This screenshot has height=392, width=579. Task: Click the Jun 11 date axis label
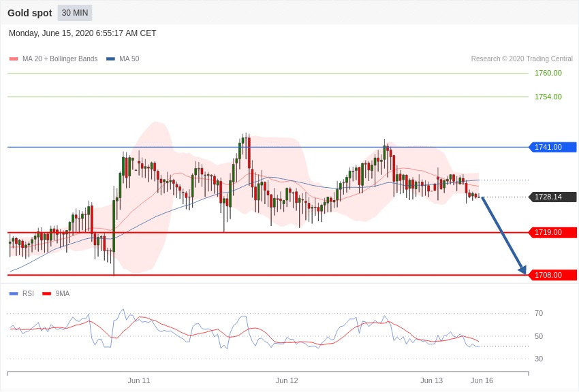click(139, 380)
